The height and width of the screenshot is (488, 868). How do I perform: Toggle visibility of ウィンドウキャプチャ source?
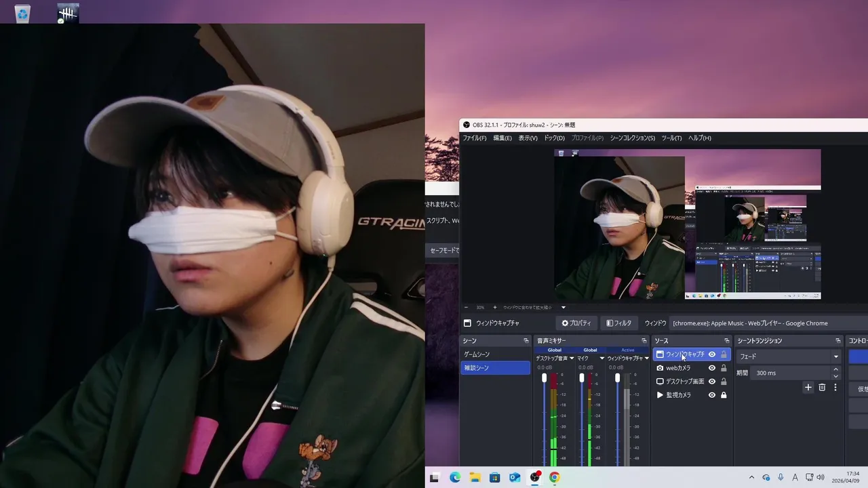pos(712,354)
